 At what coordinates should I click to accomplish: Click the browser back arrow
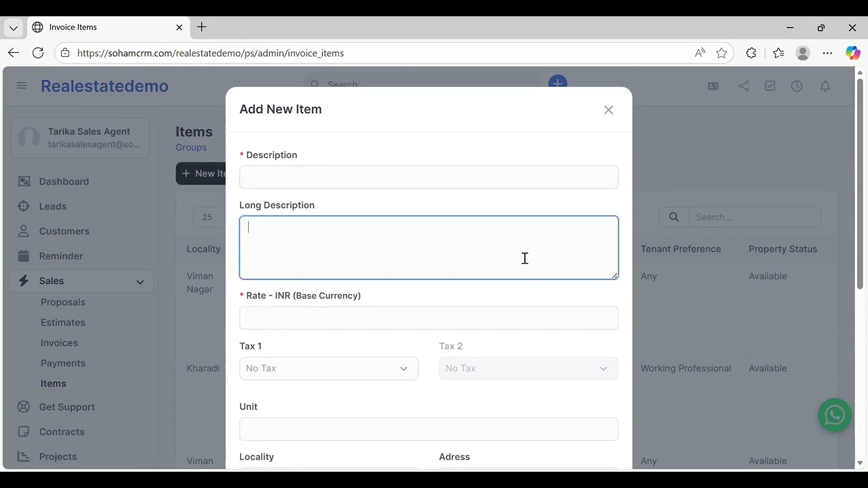point(14,53)
